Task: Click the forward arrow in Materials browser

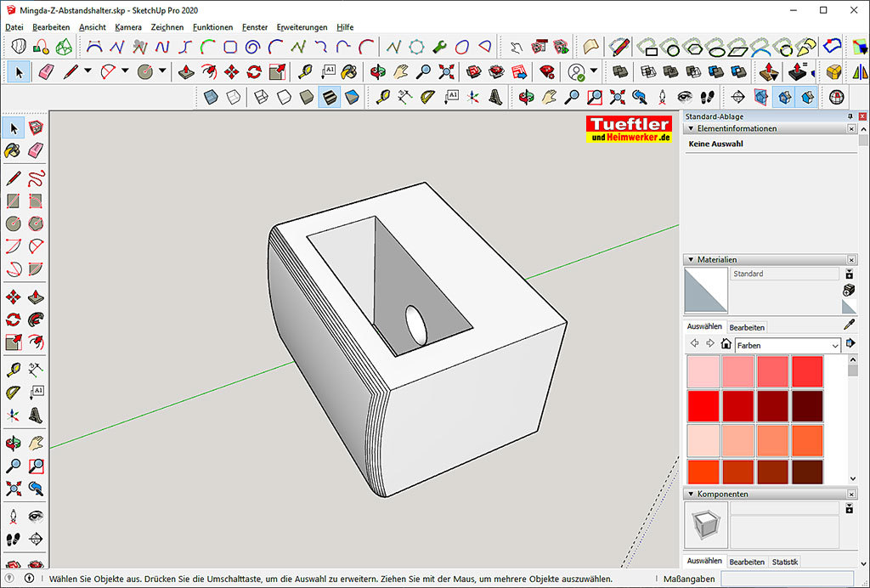Action: pos(710,344)
